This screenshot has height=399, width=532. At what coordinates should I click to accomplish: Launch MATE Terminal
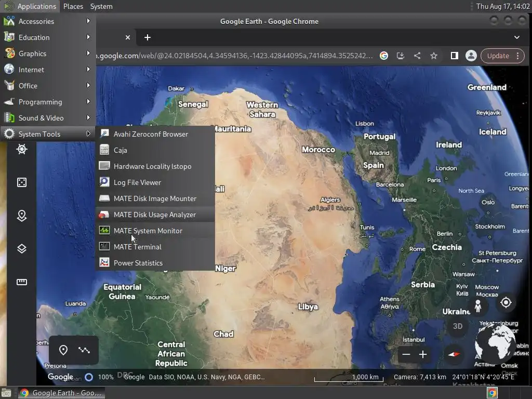tap(155, 247)
